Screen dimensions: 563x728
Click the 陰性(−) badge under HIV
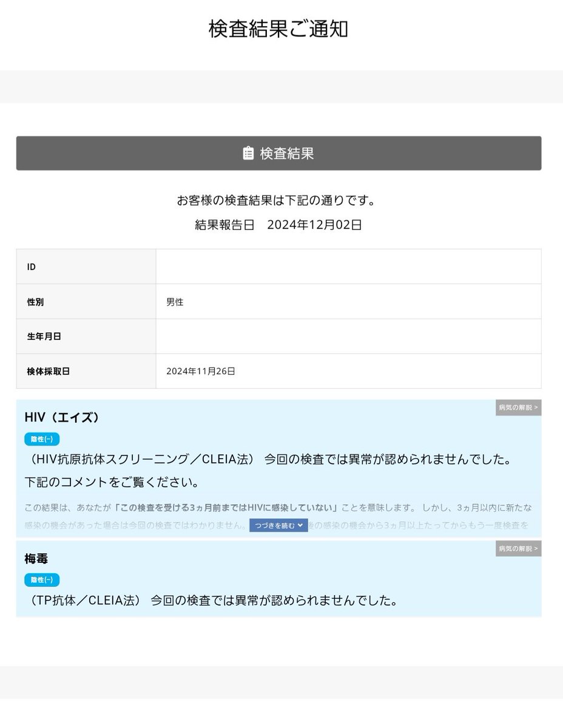42,439
